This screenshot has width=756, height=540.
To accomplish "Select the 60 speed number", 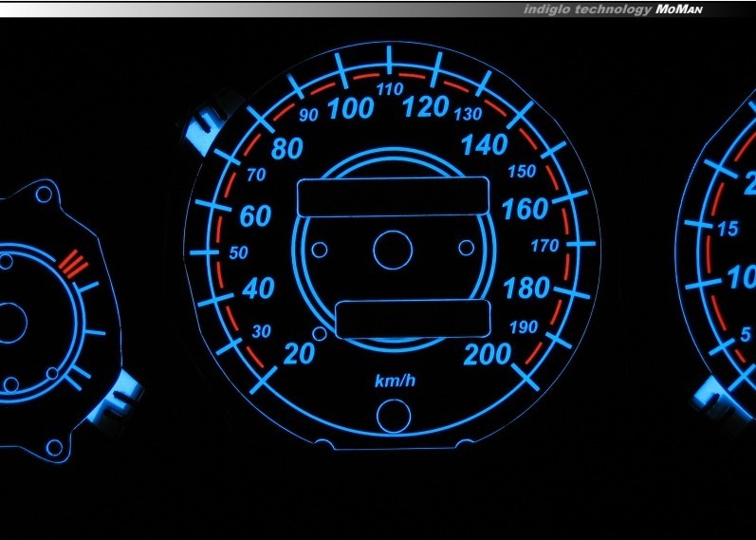I will pyautogui.click(x=254, y=216).
